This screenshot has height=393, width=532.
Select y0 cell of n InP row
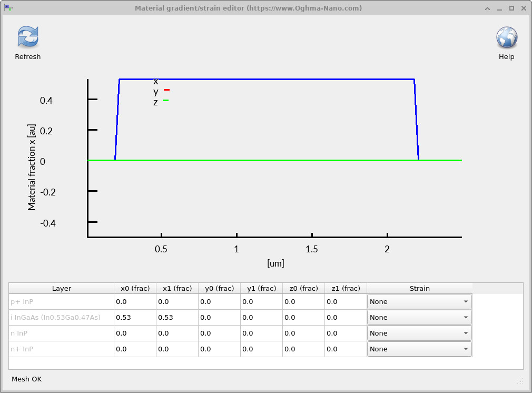point(219,333)
